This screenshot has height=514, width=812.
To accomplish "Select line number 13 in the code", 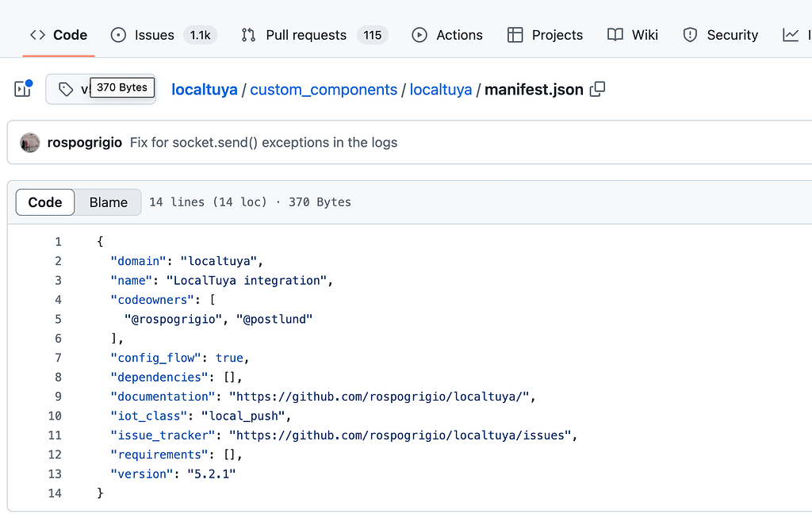I will pyautogui.click(x=55, y=474).
